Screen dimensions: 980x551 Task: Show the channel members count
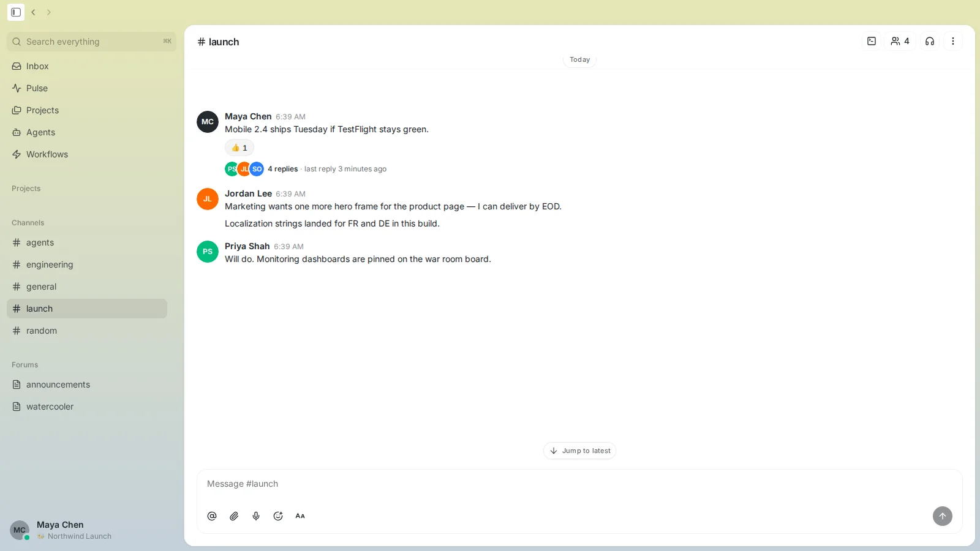900,41
